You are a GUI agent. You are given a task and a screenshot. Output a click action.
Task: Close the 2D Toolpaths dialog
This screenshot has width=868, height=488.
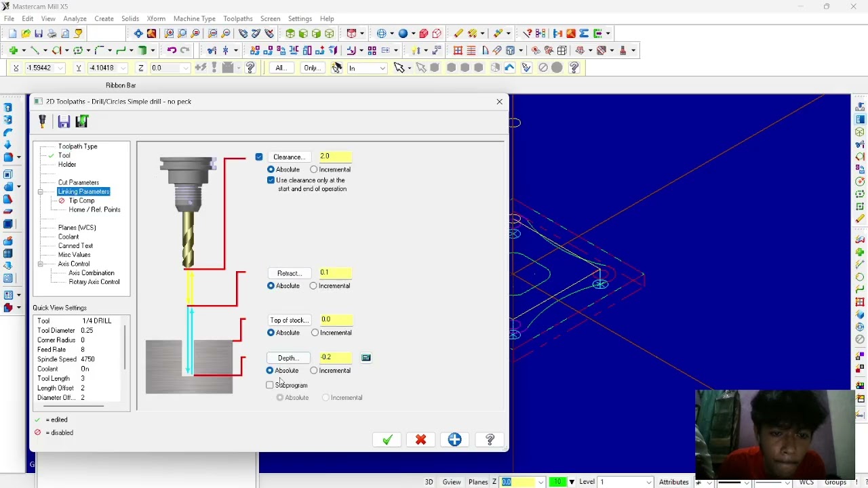pos(500,102)
